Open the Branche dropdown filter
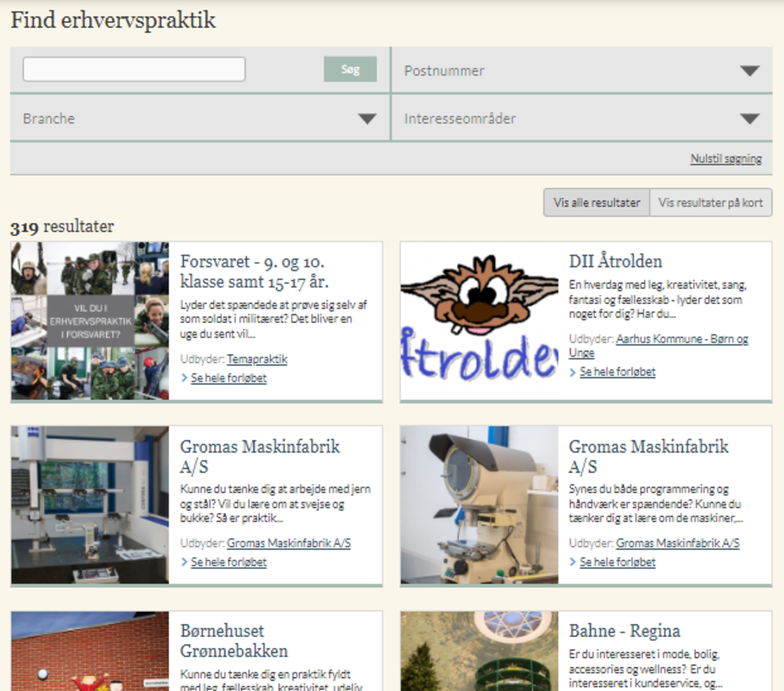 point(199,118)
